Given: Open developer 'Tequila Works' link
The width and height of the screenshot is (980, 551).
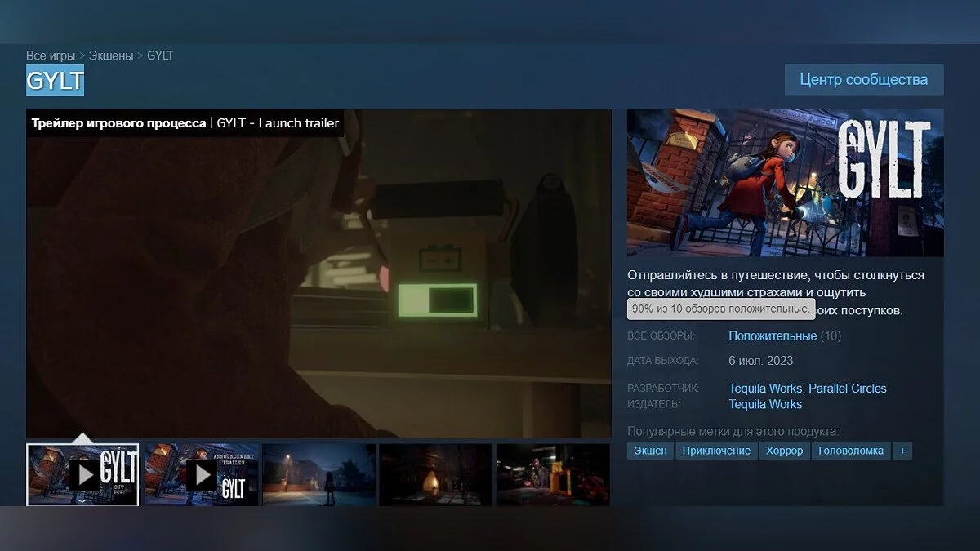Looking at the screenshot, I should (765, 389).
